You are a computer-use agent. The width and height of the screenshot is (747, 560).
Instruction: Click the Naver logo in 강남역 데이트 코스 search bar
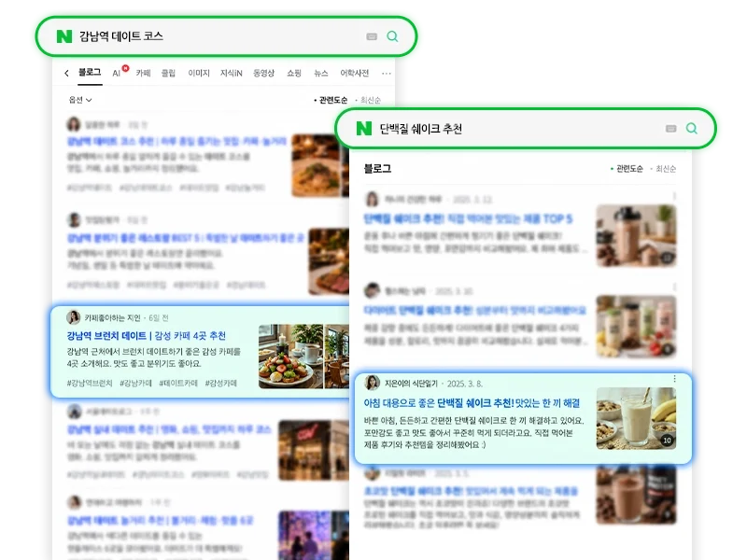[63, 36]
